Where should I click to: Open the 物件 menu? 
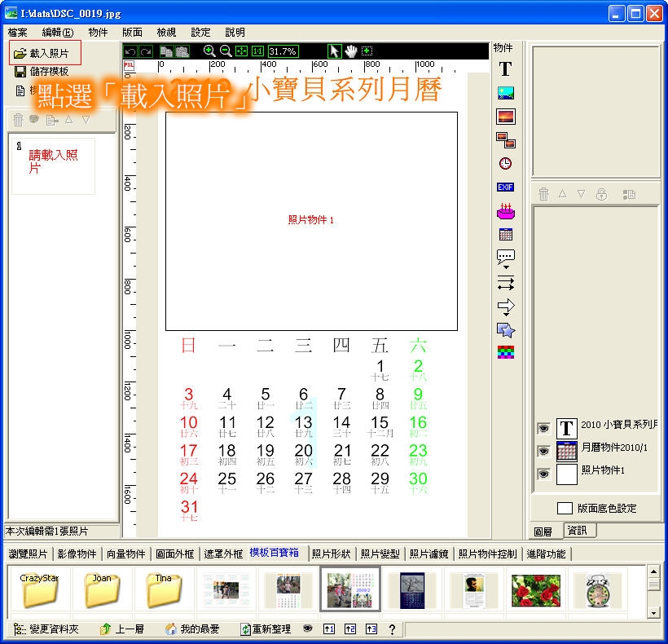(x=98, y=33)
